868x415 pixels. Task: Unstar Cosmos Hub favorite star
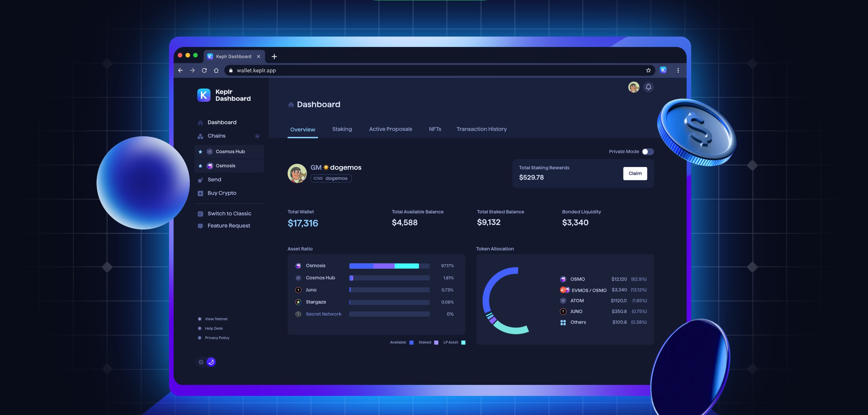click(x=200, y=152)
